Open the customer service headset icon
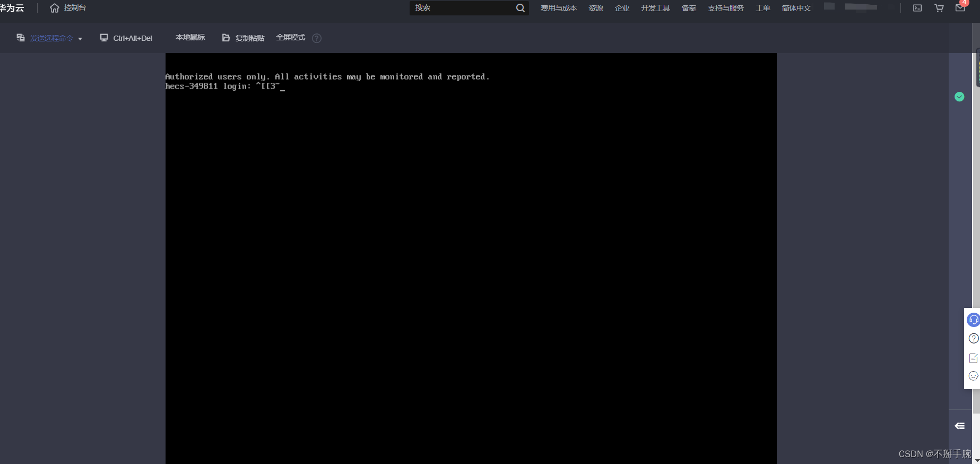 click(x=974, y=320)
